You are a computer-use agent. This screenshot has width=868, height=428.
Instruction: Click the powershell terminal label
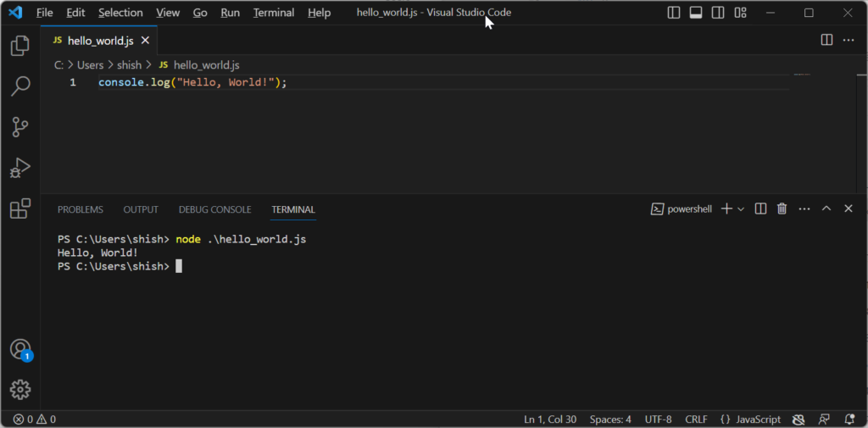coord(682,208)
